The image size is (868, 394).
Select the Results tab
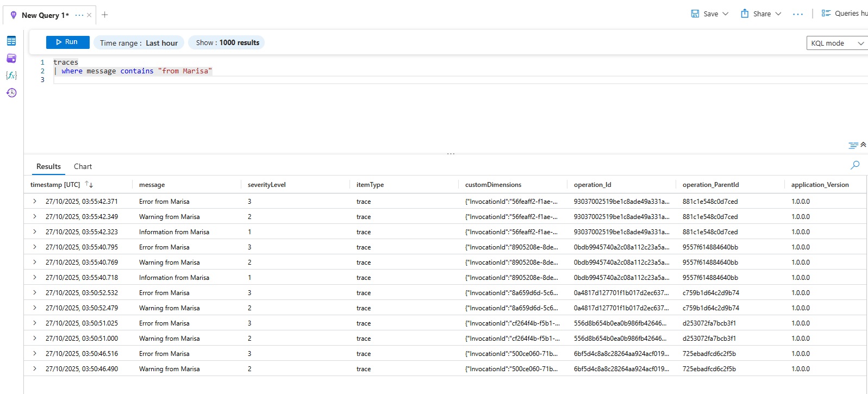(48, 166)
